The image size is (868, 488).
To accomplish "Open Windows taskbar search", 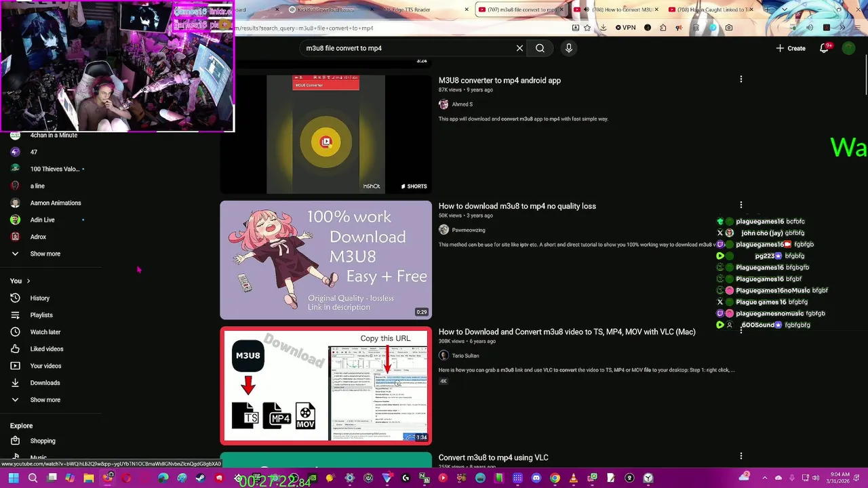I will coord(33,478).
